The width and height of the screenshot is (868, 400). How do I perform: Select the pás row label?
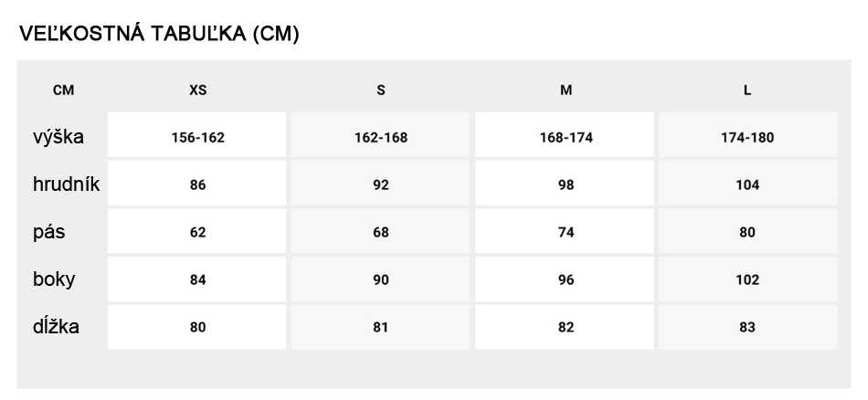point(48,232)
